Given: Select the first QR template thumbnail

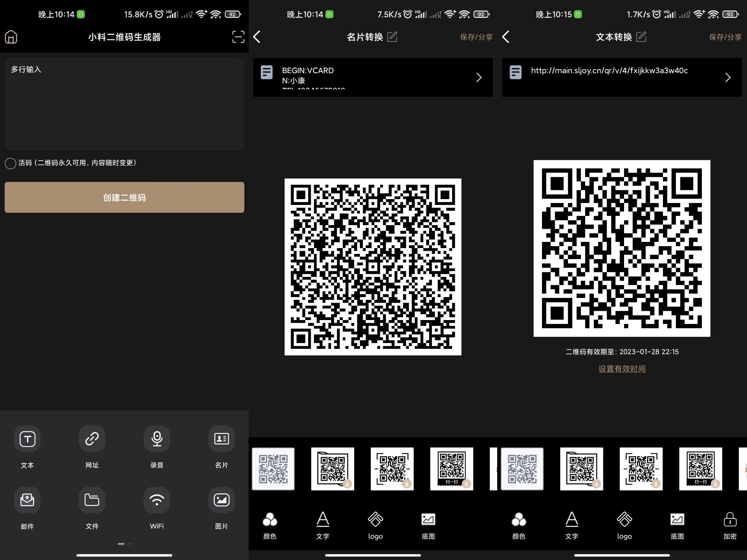Looking at the screenshot, I should (x=273, y=469).
